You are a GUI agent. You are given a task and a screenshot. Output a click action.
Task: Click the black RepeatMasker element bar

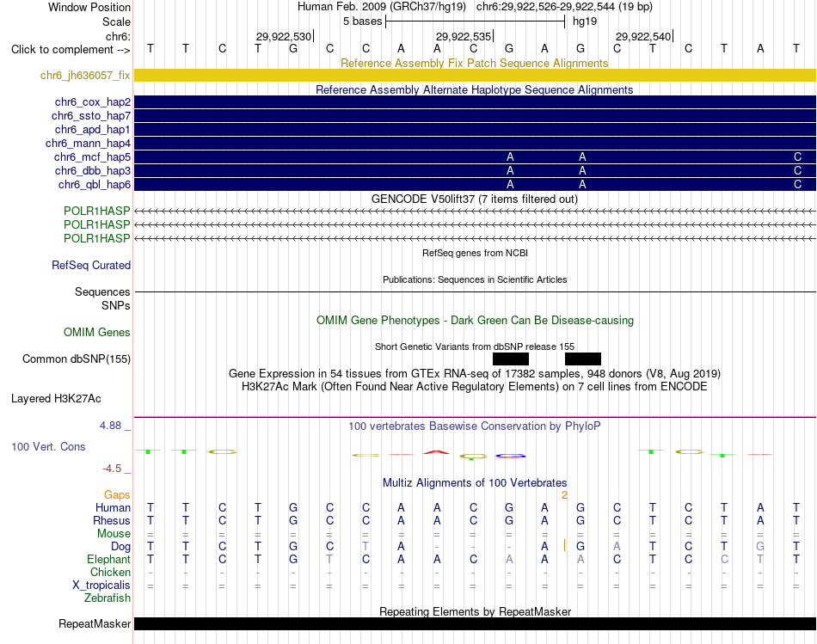[x=475, y=623]
